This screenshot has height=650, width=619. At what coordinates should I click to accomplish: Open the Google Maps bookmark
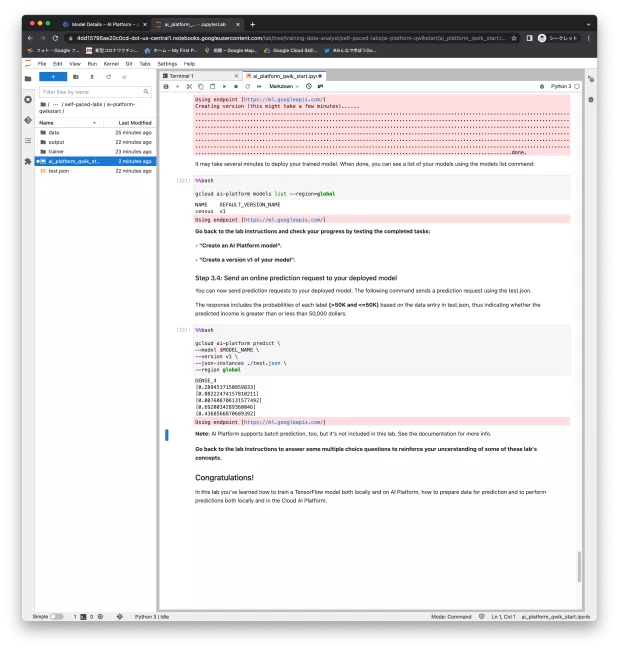(x=231, y=51)
